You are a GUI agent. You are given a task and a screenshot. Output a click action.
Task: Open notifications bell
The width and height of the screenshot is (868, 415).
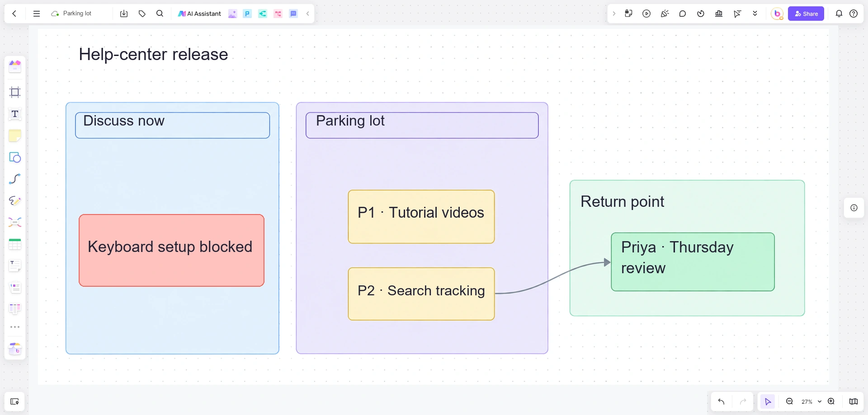839,14
